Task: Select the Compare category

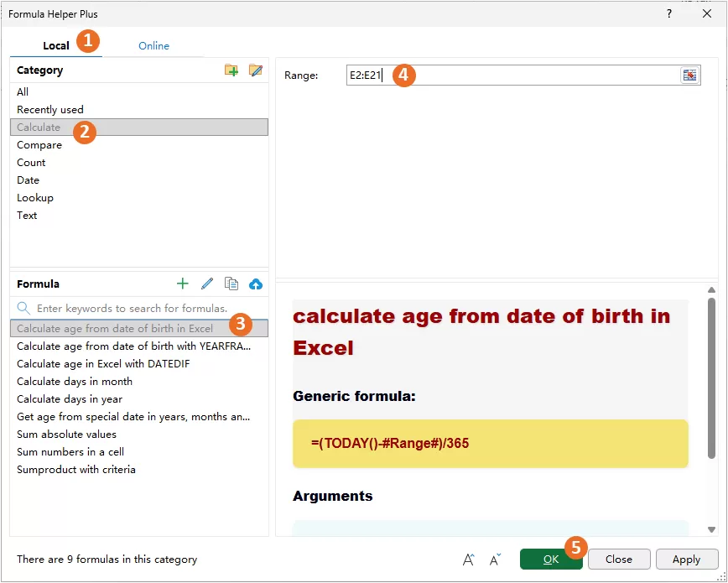Action: click(x=139, y=145)
